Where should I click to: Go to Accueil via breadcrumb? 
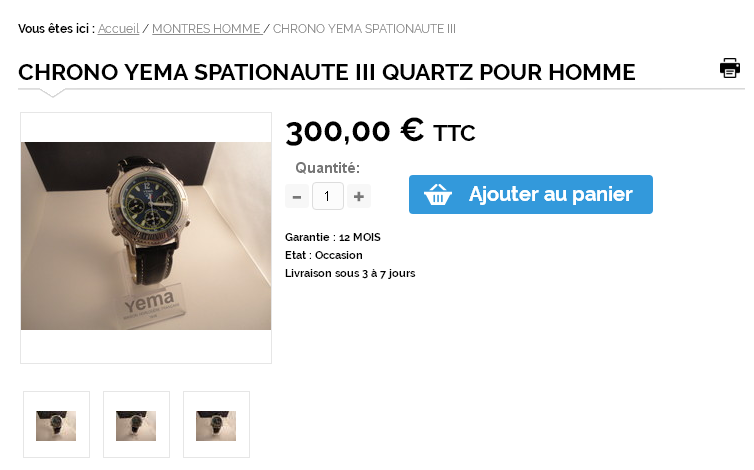point(118,29)
